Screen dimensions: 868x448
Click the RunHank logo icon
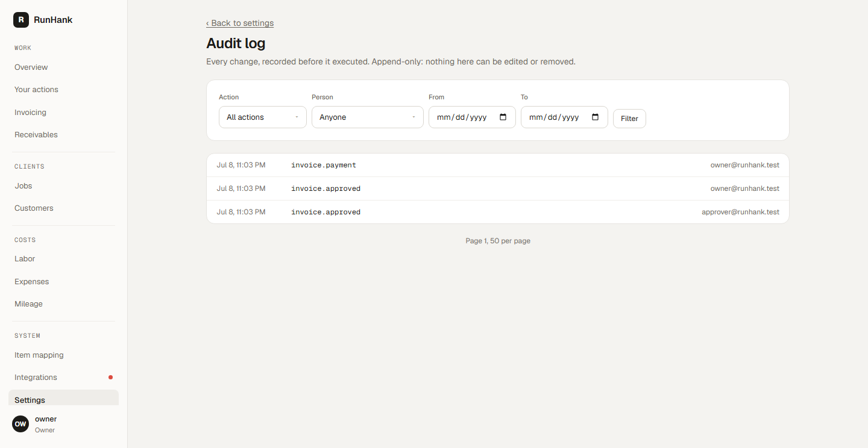coord(20,20)
